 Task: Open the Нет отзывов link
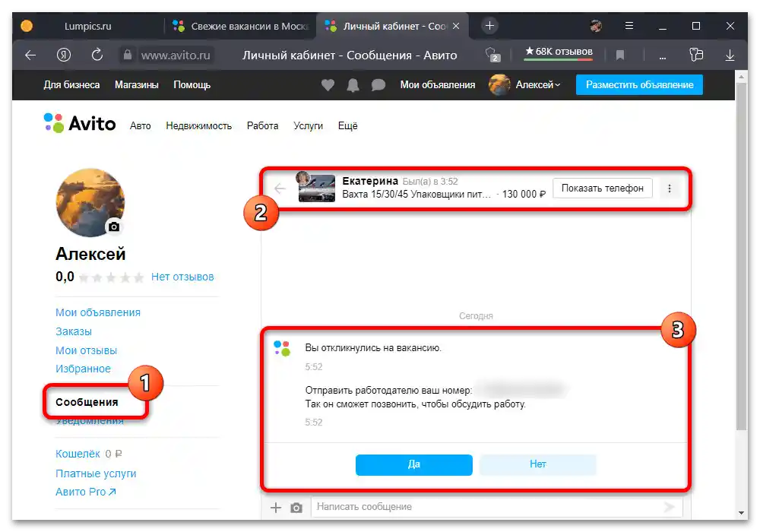[182, 277]
